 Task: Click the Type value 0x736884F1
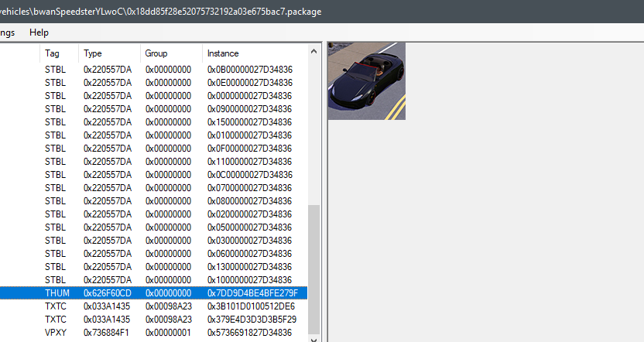tap(106, 332)
